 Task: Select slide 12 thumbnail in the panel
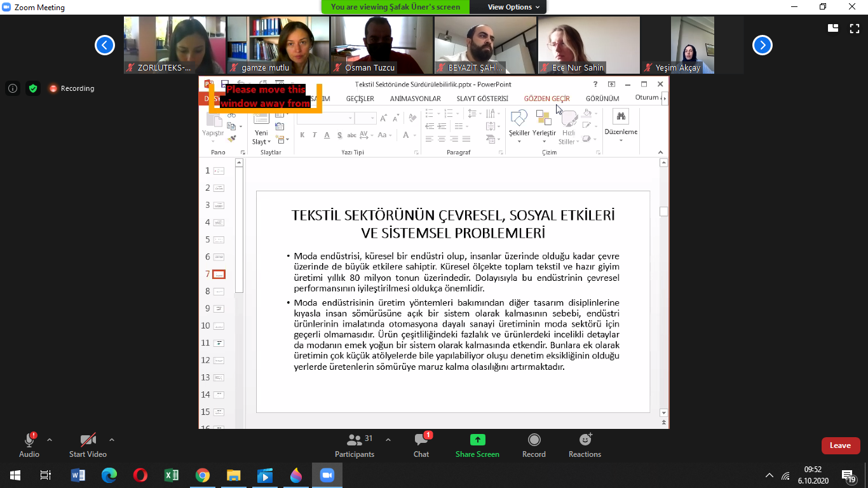pos(219,360)
